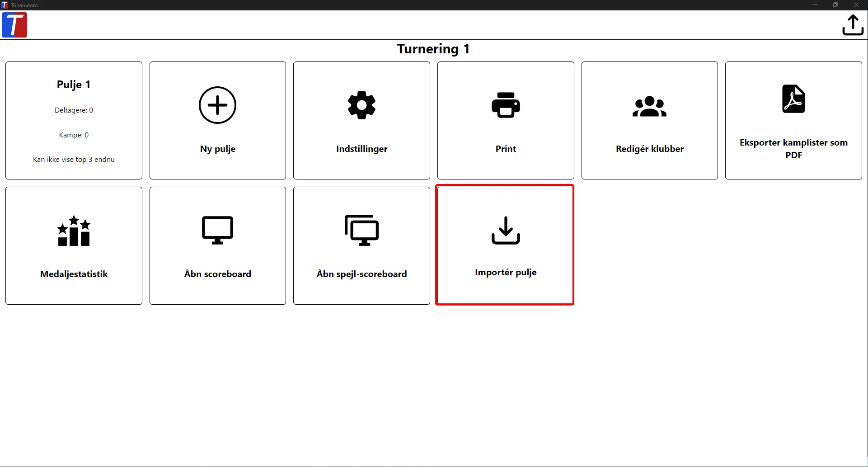Minimize the Tonamento window
Image resolution: width=868 pixels, height=467 pixels.
click(815, 5)
